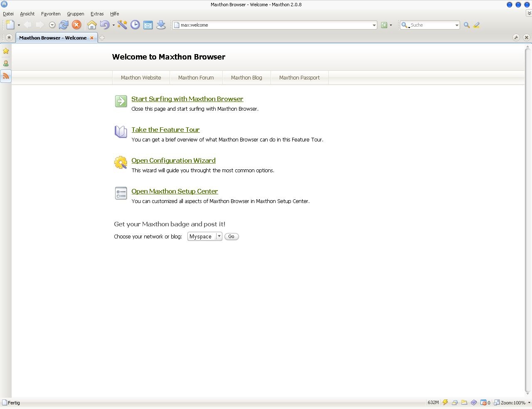
Task: Click the green arrow Start Surfing icon
Action: (121, 101)
